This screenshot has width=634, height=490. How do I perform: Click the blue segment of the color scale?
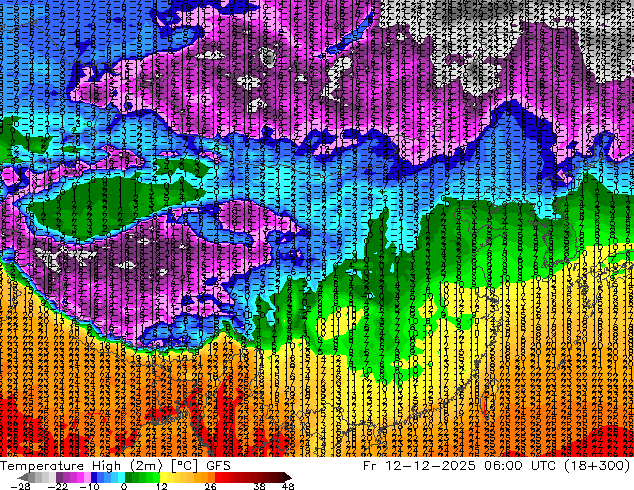pos(108,477)
